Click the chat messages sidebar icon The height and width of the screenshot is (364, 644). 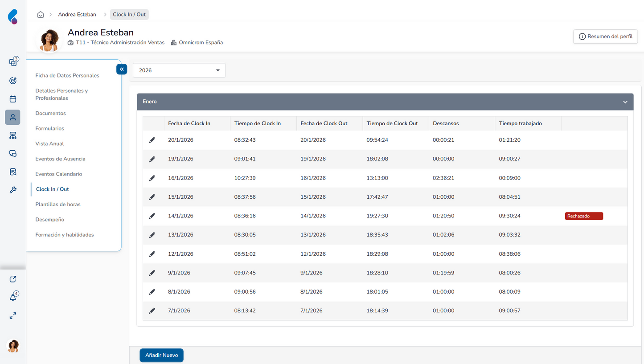tap(13, 154)
